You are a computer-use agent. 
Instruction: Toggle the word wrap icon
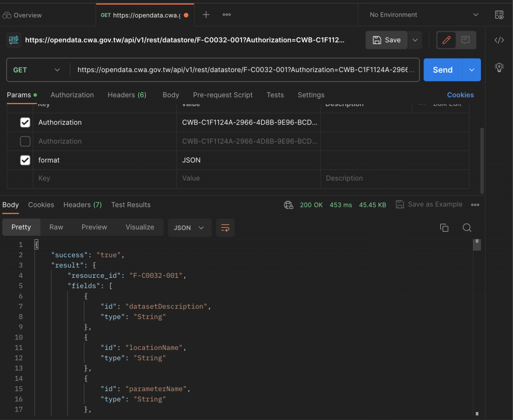pos(225,228)
